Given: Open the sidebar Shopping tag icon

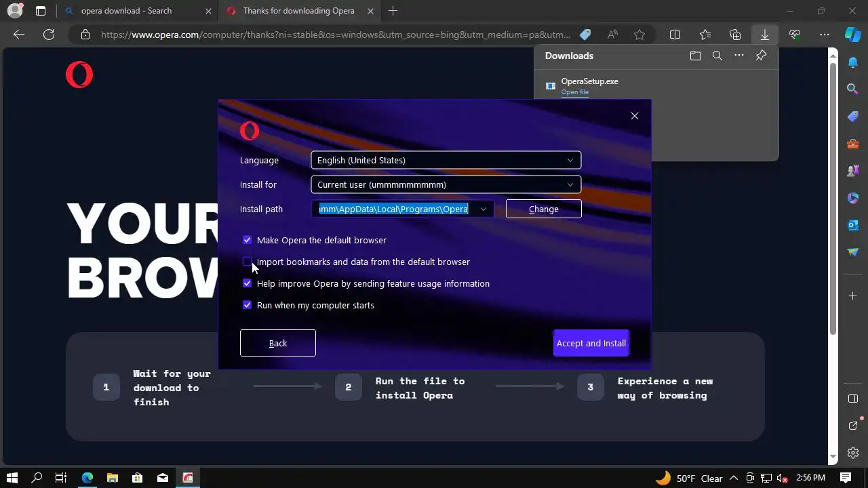Looking at the screenshot, I should pyautogui.click(x=853, y=117).
